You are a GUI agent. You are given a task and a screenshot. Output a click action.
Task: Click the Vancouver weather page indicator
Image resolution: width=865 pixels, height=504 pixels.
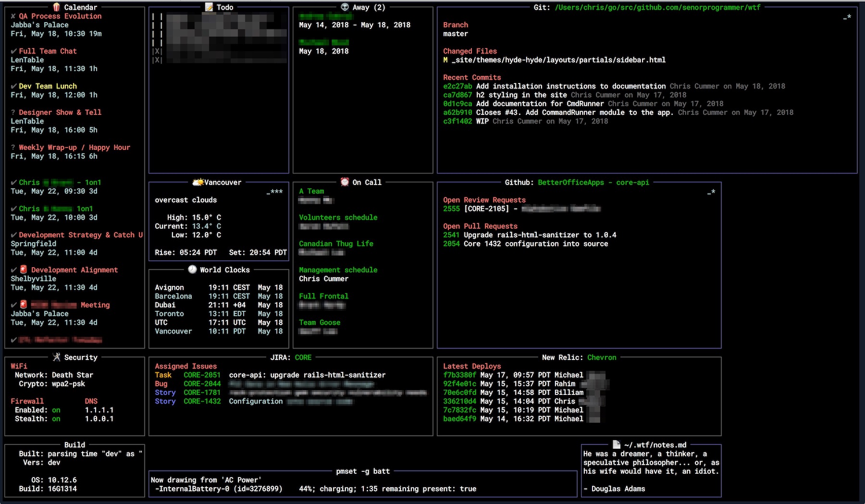point(276,192)
